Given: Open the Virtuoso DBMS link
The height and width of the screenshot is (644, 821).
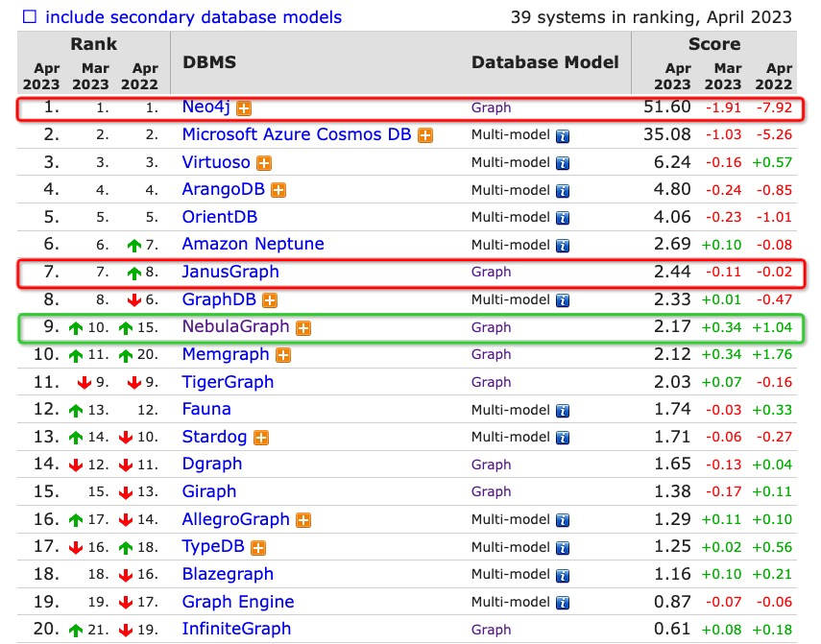Looking at the screenshot, I should coord(216,162).
